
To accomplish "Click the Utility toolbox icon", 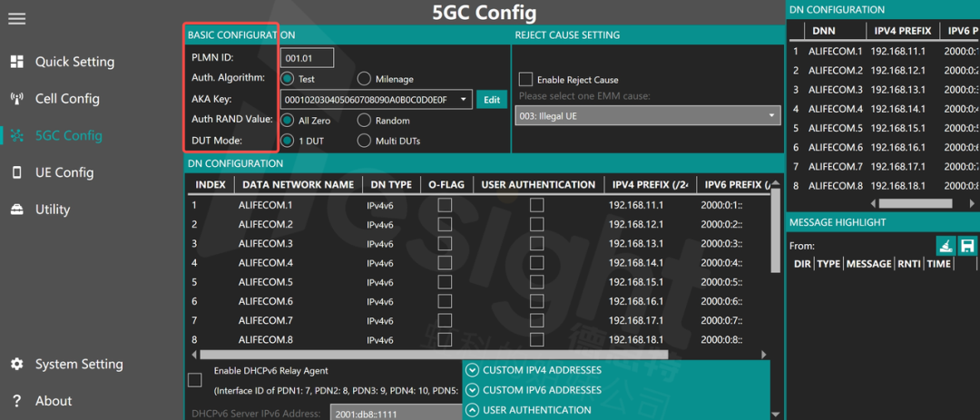I will (x=17, y=210).
